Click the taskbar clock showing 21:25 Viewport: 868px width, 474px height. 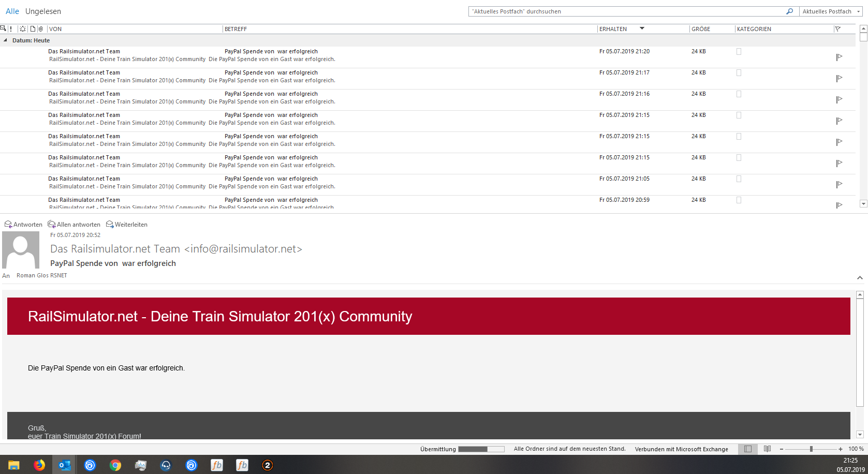click(850, 460)
